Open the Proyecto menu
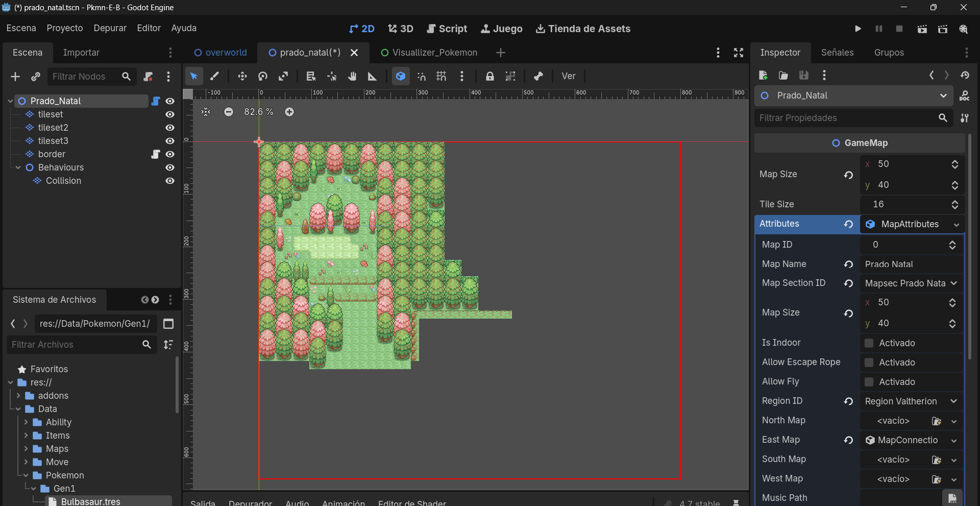 tap(65, 28)
